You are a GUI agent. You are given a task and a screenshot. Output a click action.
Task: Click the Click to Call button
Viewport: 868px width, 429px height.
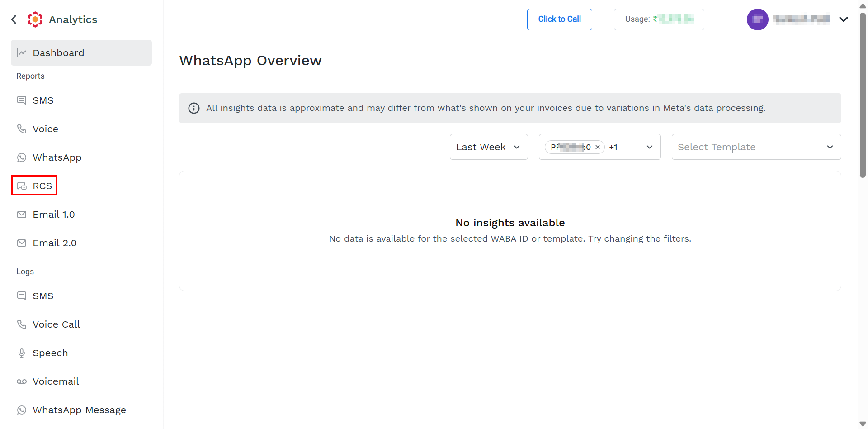tap(560, 19)
